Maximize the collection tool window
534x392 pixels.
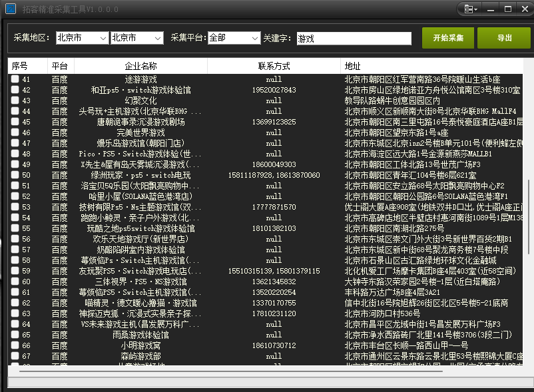(x=507, y=9)
